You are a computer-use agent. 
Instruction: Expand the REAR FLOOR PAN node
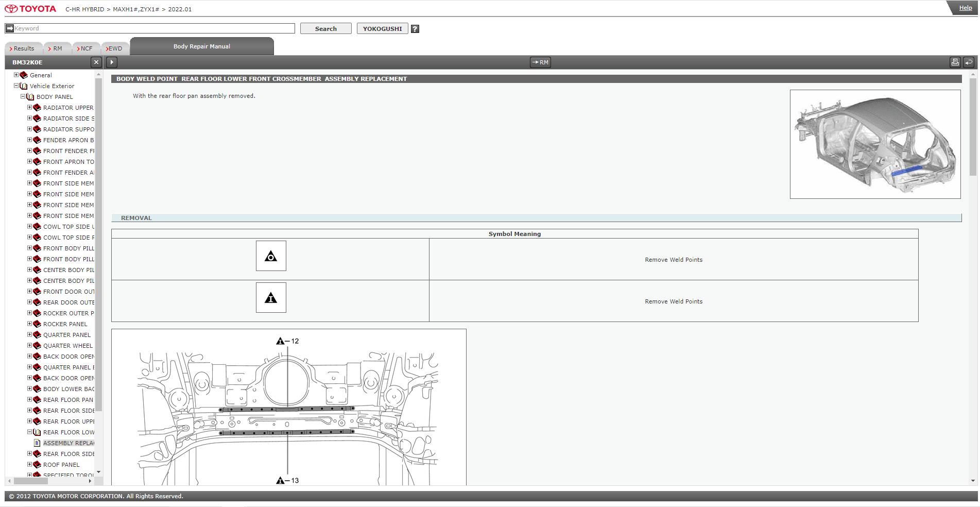tap(29, 399)
